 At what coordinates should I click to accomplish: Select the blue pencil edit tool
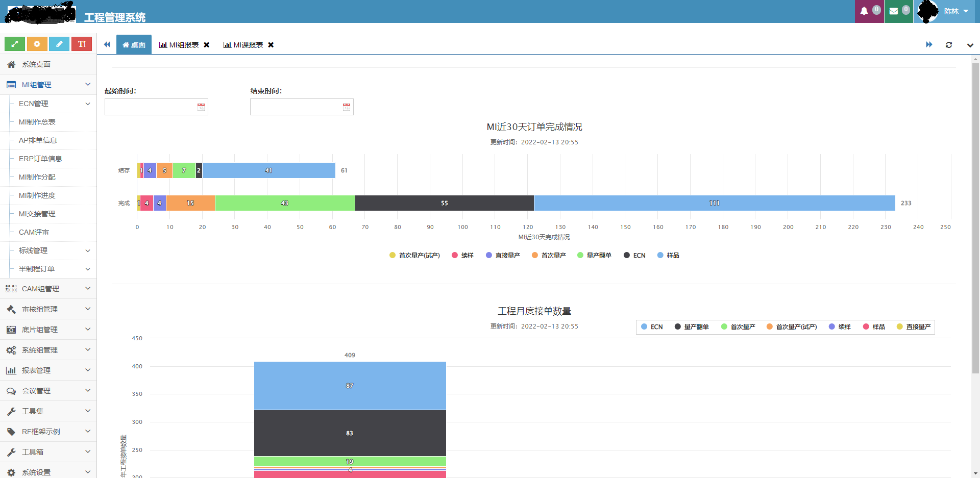tap(59, 44)
